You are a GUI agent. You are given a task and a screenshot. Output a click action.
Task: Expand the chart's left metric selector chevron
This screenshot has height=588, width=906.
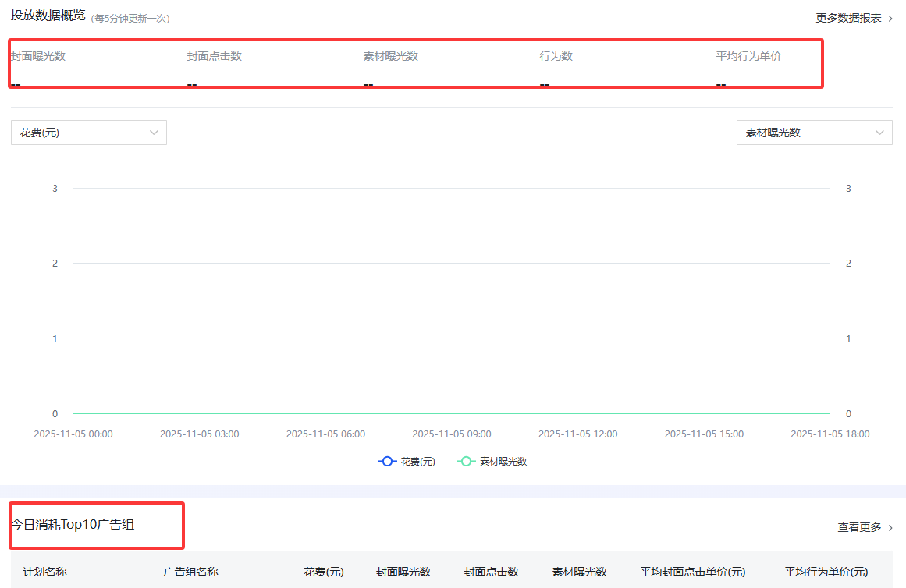154,133
